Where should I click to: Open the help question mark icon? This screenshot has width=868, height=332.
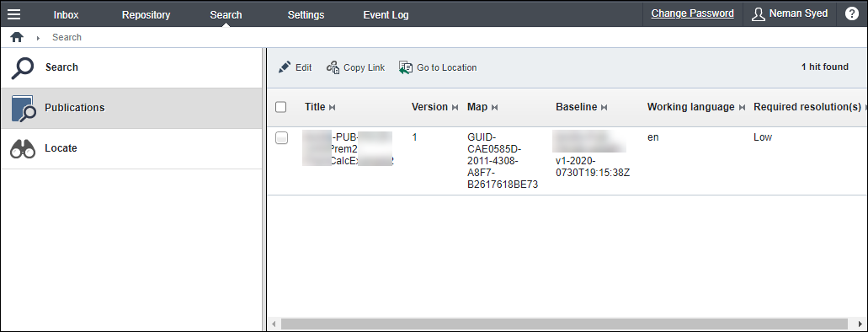coord(852,13)
